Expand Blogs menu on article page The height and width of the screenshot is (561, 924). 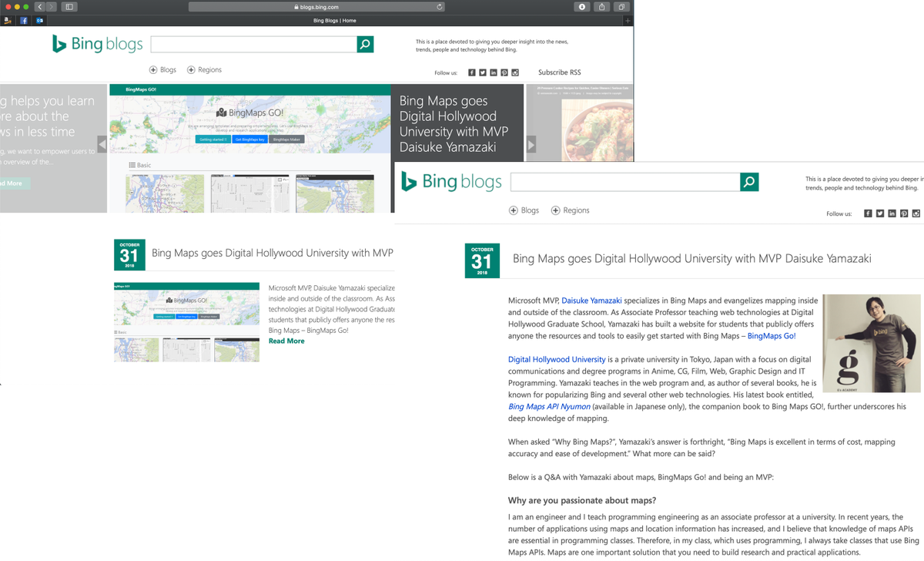click(x=524, y=210)
